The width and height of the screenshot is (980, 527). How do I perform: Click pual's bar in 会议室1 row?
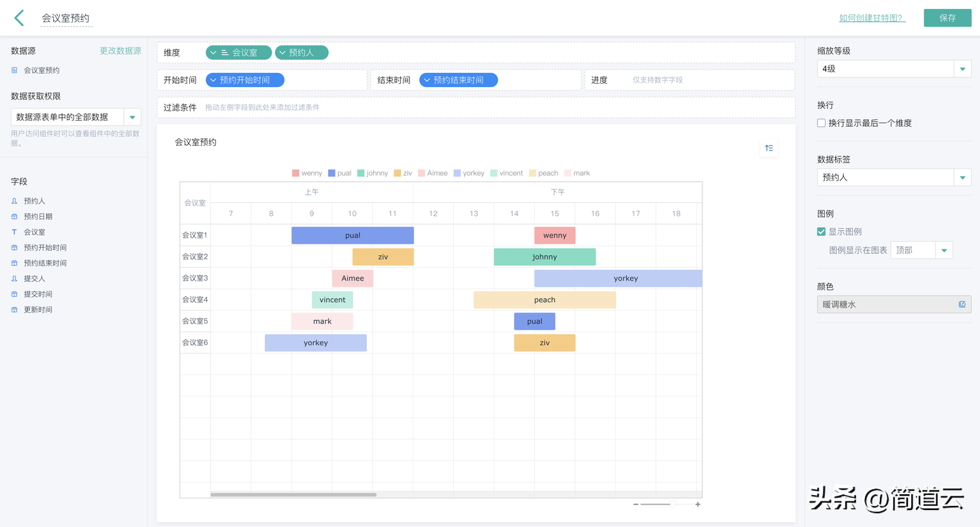[353, 236]
